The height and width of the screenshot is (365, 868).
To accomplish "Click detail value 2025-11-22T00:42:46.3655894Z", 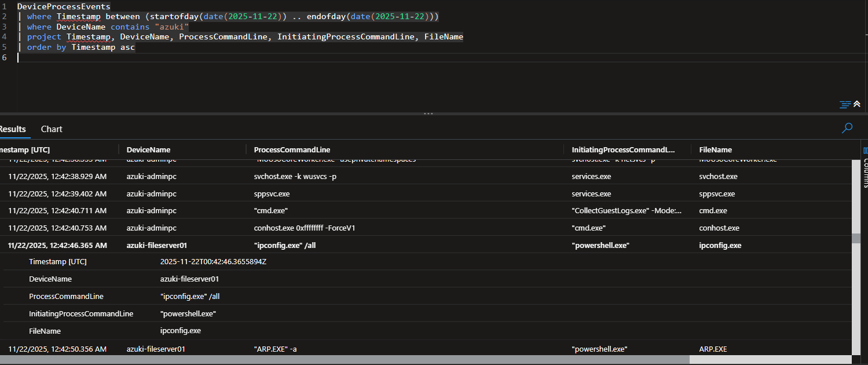I will click(x=213, y=261).
